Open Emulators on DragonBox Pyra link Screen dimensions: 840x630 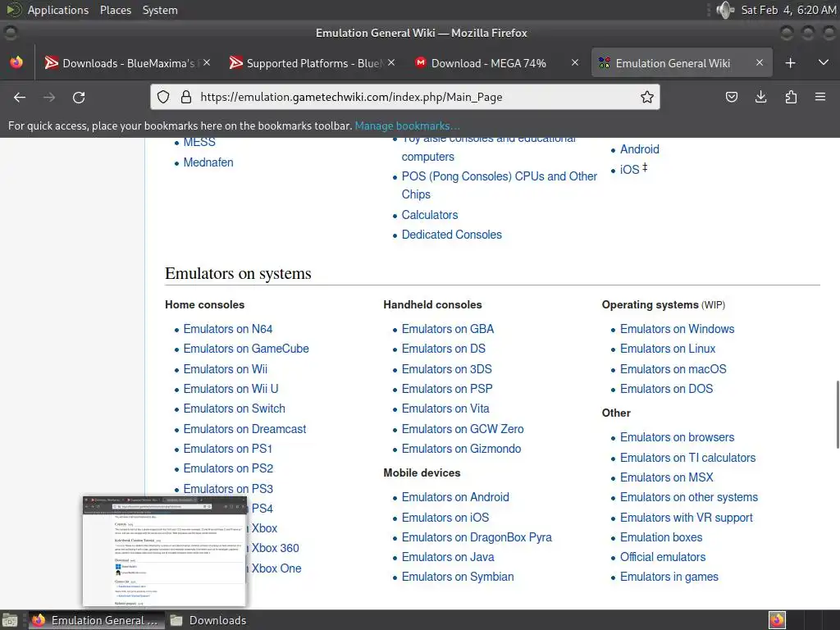pos(477,537)
